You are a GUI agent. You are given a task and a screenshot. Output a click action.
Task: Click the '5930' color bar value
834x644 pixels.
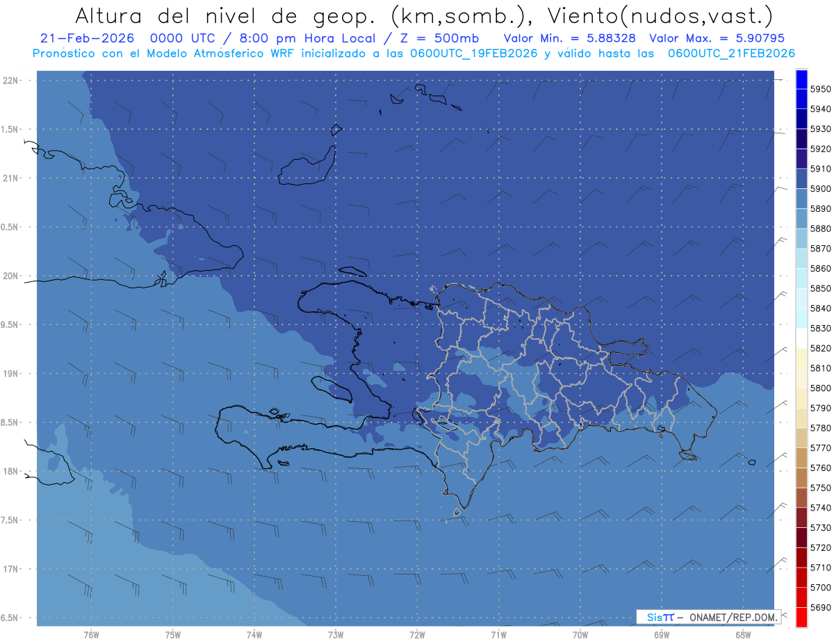821,129
